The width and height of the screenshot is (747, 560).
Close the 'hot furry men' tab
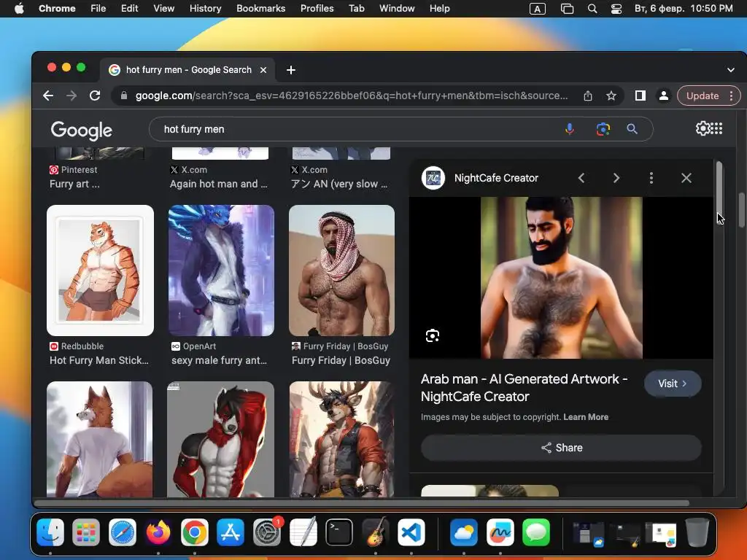[263, 70]
